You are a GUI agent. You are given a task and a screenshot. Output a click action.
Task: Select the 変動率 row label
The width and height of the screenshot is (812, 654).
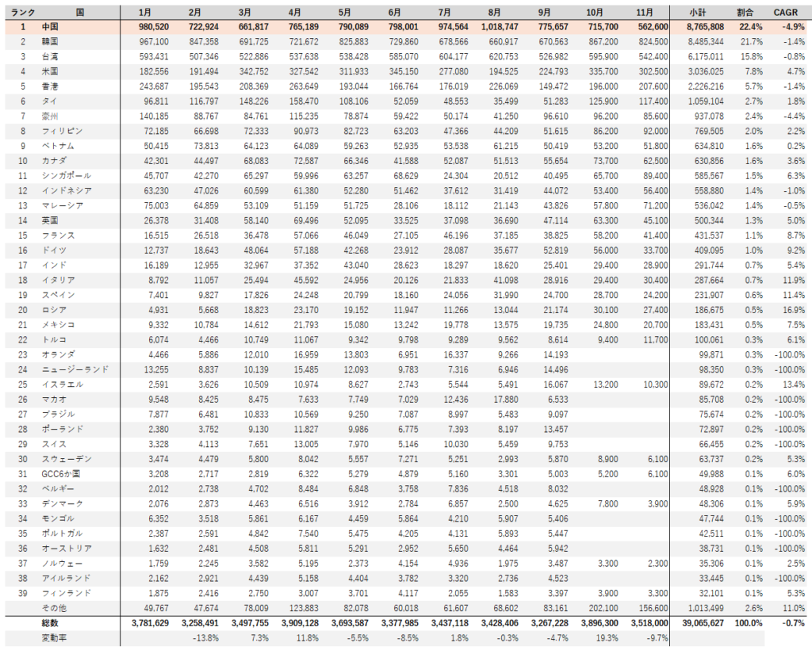(x=54, y=638)
